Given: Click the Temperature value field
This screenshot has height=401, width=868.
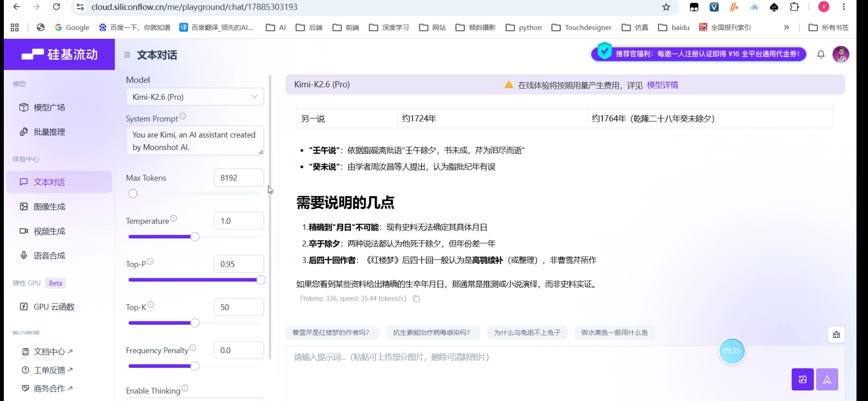Looking at the screenshot, I should click(239, 221).
